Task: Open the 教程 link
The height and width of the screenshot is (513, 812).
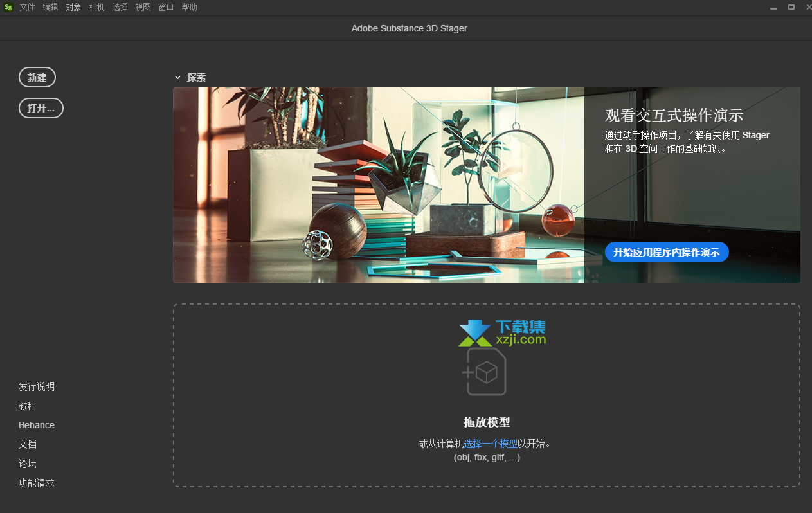Action: click(x=28, y=406)
